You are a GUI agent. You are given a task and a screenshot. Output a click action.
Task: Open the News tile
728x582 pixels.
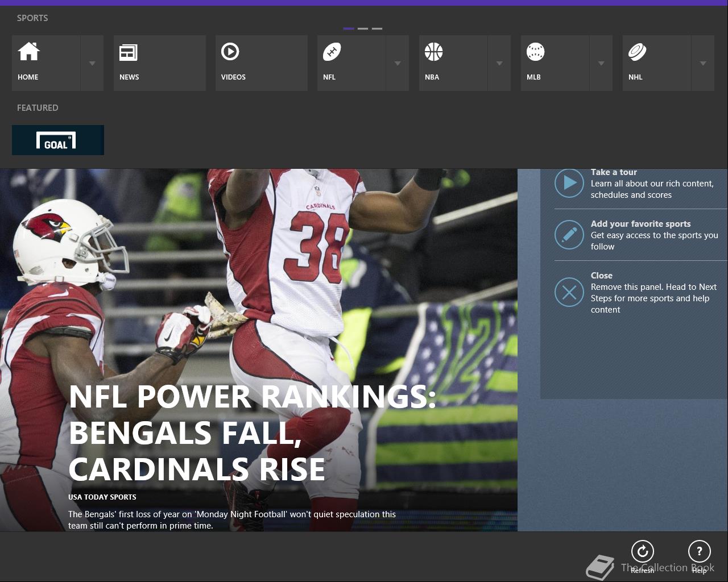coord(160,63)
